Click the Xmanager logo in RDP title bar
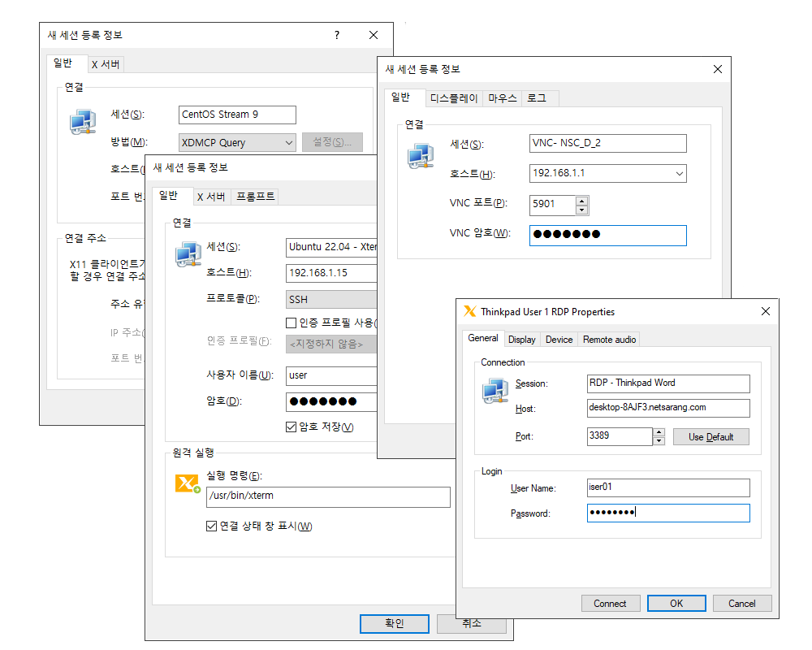Viewport: 812px width, 650px height. 469,311
